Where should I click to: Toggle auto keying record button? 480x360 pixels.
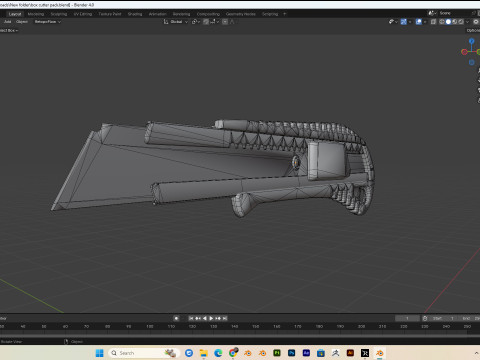tap(176, 318)
